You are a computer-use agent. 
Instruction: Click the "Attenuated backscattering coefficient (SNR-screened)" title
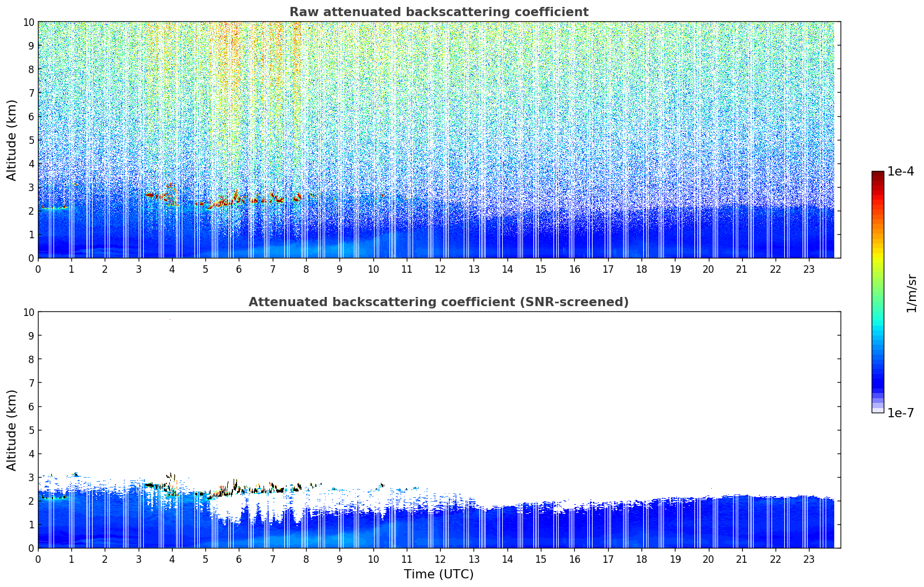[x=438, y=302]
